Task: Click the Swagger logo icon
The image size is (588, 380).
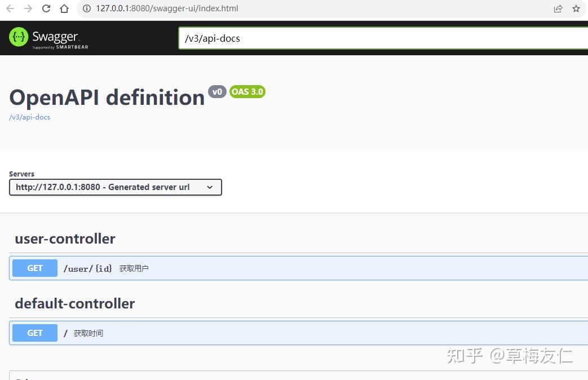Action: click(x=18, y=38)
